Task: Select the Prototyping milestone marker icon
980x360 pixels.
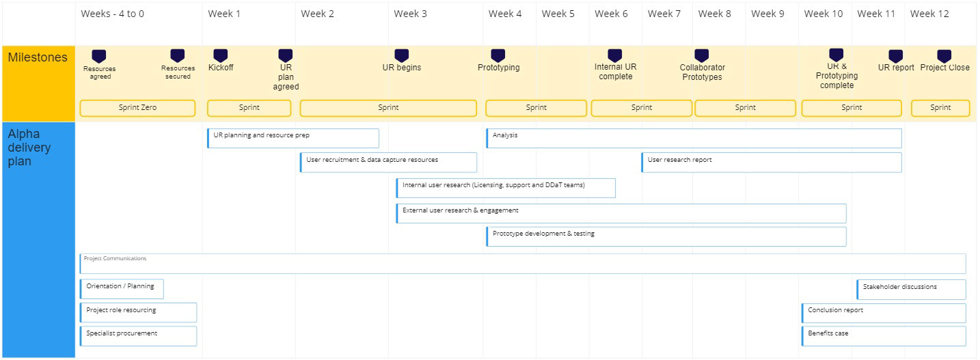Action: pos(498,56)
